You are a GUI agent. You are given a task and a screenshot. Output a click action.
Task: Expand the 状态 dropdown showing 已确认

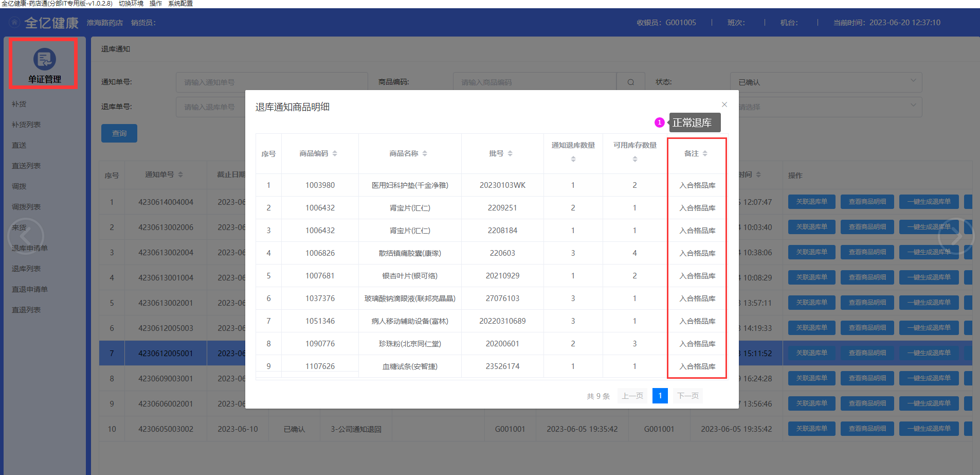[x=826, y=82]
